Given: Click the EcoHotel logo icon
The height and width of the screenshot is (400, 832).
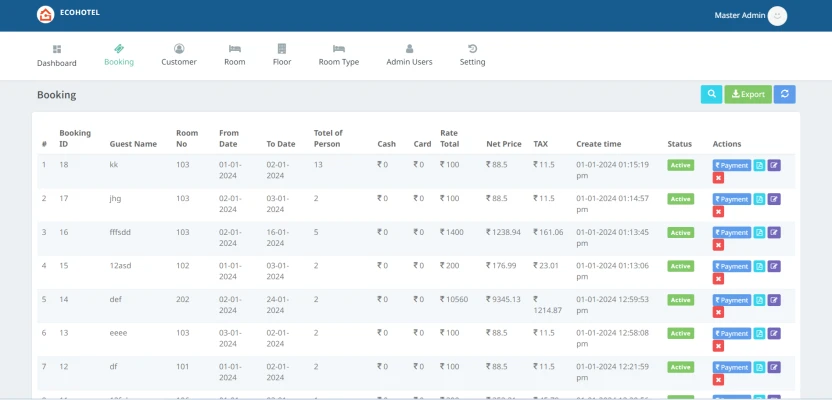Looking at the screenshot, I should pos(45,15).
